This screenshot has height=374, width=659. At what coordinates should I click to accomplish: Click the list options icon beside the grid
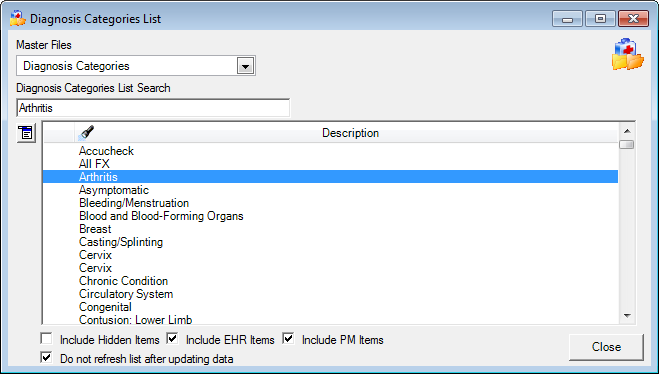coord(26,133)
